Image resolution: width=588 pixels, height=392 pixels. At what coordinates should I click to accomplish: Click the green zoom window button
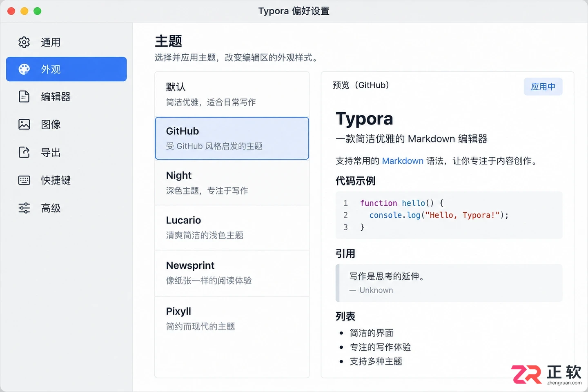[x=38, y=11]
